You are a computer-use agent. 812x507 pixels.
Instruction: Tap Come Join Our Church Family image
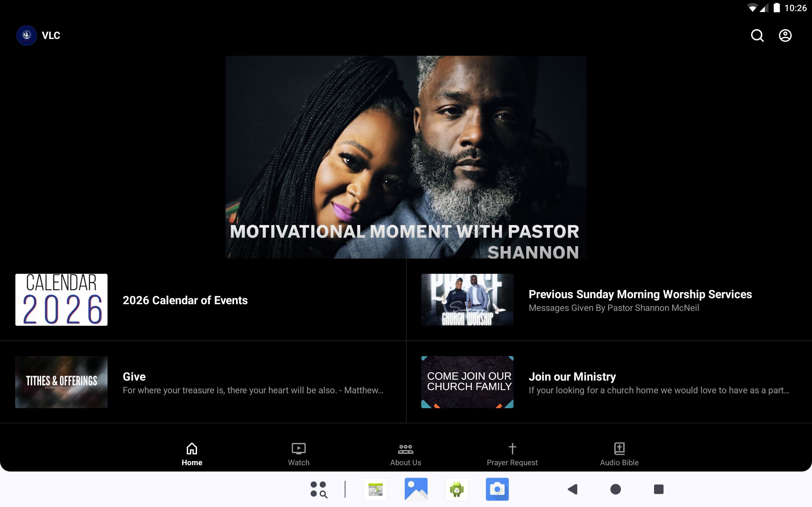(x=467, y=382)
